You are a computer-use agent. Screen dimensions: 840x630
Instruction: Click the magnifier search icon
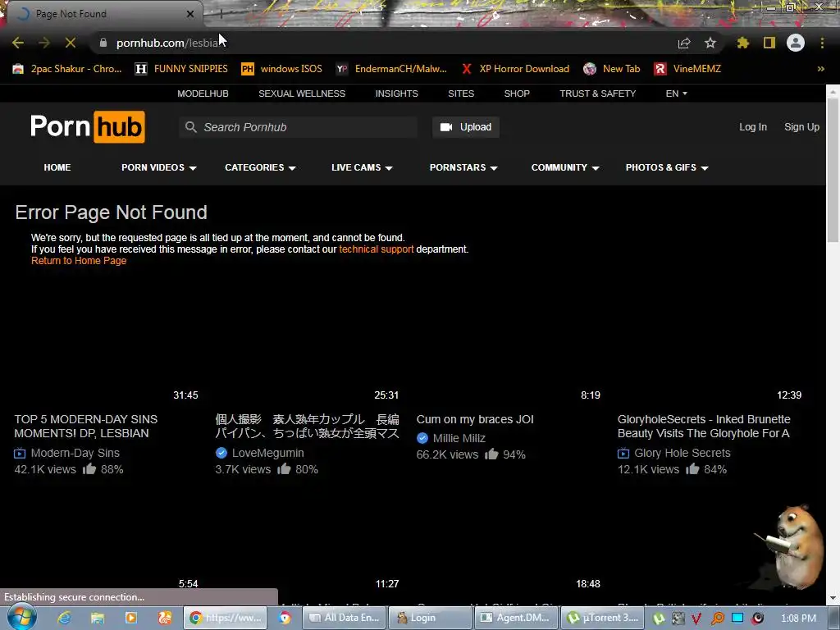point(190,127)
